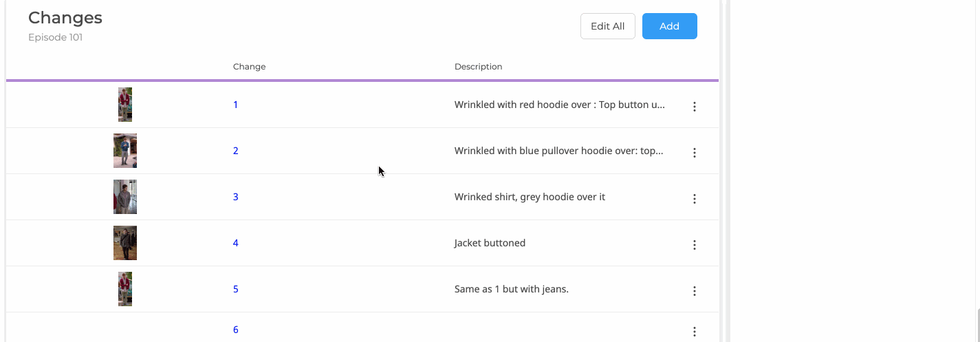Open change 1 link
The width and height of the screenshot is (980, 342).
click(235, 105)
